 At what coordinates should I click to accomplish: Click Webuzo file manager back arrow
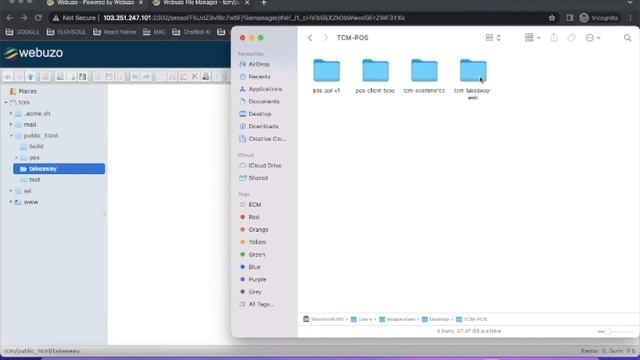coord(8,76)
